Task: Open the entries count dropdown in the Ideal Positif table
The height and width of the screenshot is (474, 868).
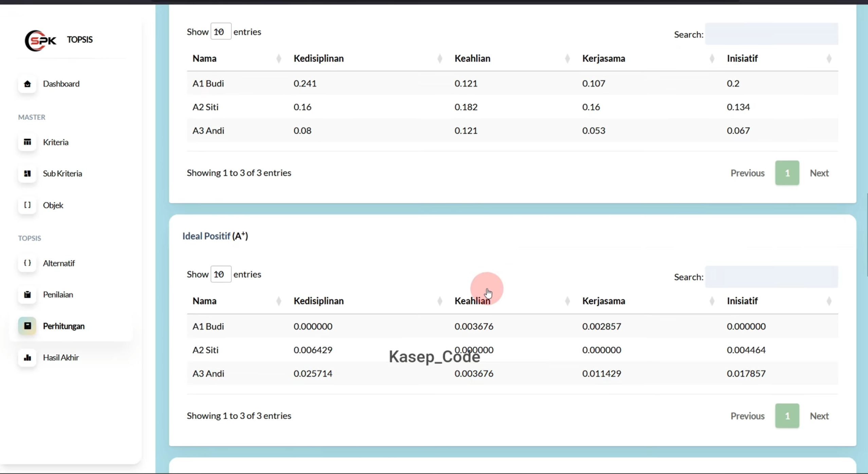Action: [221, 274]
